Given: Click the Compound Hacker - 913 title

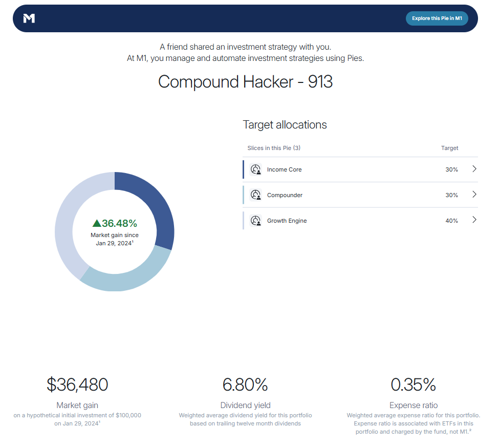Looking at the screenshot, I should coord(245,82).
